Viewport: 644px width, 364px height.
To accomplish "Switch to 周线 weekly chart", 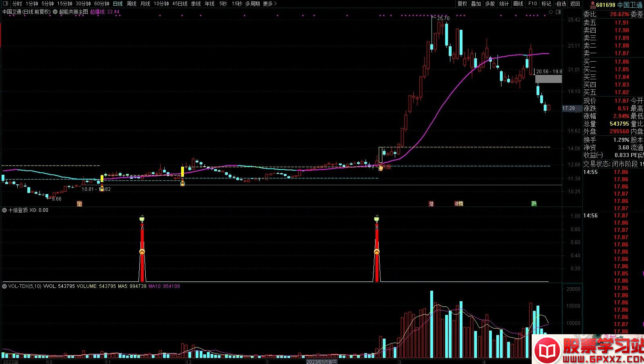I will (x=132, y=4).
